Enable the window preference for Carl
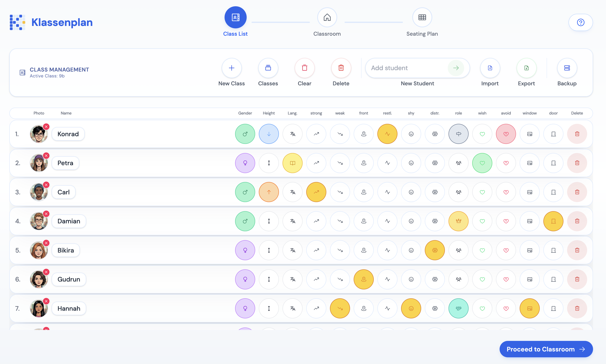The image size is (606, 364). pos(529,192)
